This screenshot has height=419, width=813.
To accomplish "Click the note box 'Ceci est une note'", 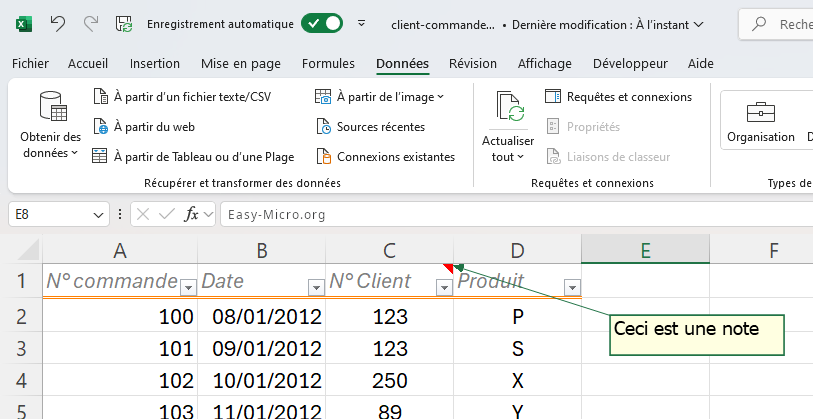I will point(697,335).
